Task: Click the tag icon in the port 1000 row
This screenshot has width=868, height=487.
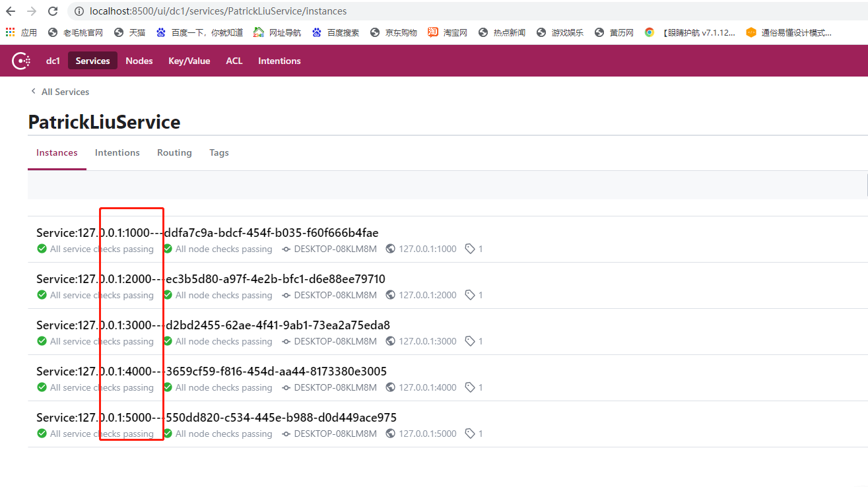Action: point(470,249)
